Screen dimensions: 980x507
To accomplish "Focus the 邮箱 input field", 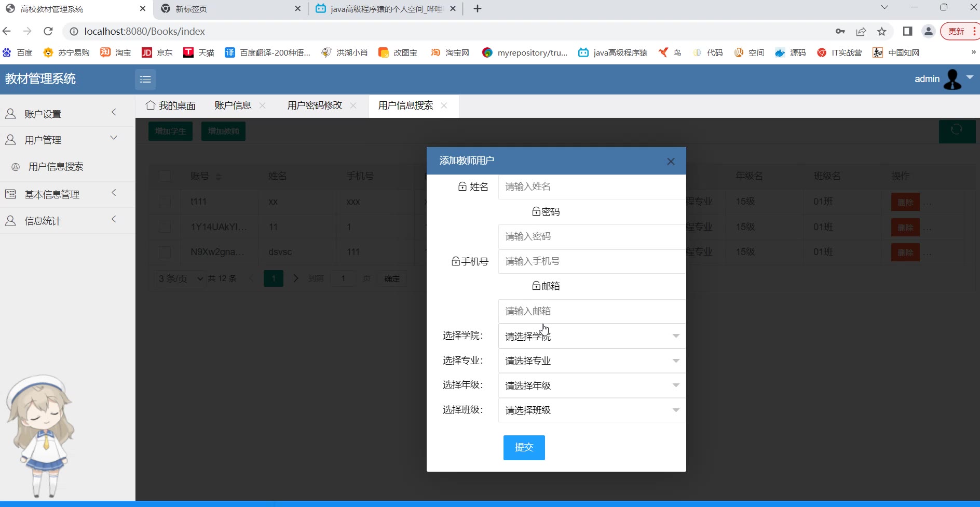I will pos(592,311).
